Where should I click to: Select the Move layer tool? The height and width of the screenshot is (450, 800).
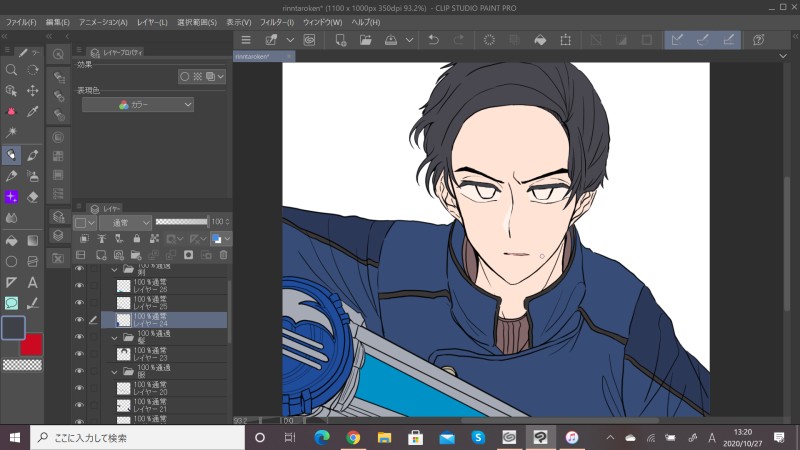[x=33, y=91]
